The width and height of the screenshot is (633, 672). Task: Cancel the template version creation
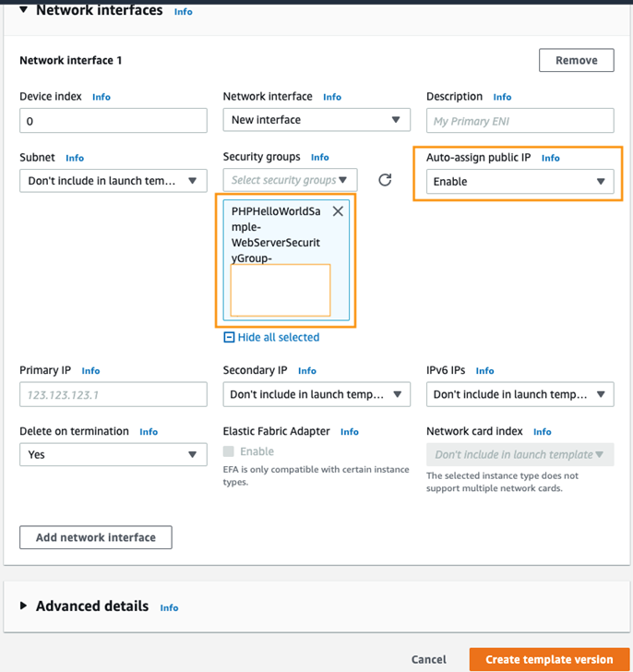pos(429,660)
